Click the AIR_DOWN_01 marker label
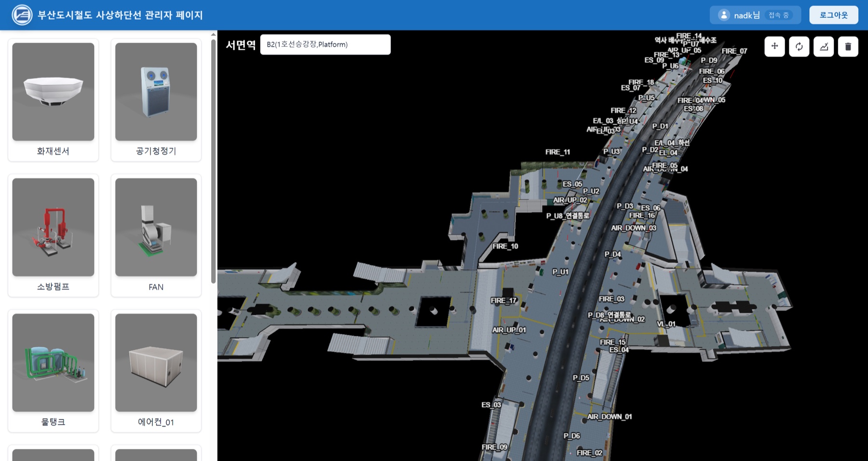 [x=610, y=417]
